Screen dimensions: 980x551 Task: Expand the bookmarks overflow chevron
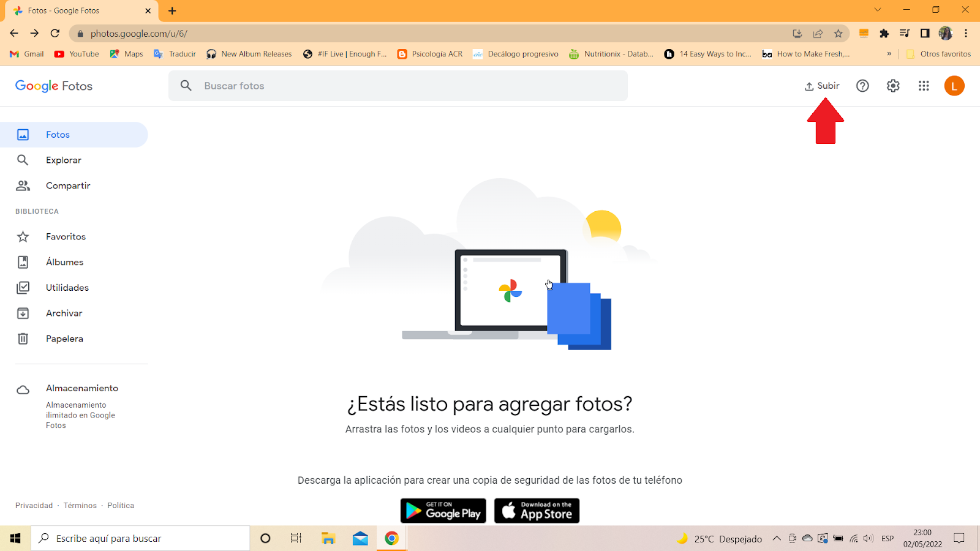[889, 54]
